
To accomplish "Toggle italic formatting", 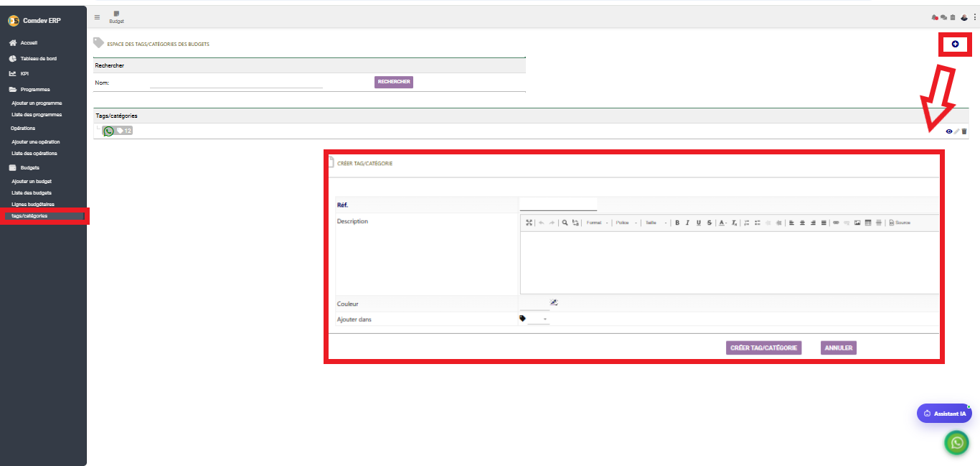I will (x=687, y=223).
